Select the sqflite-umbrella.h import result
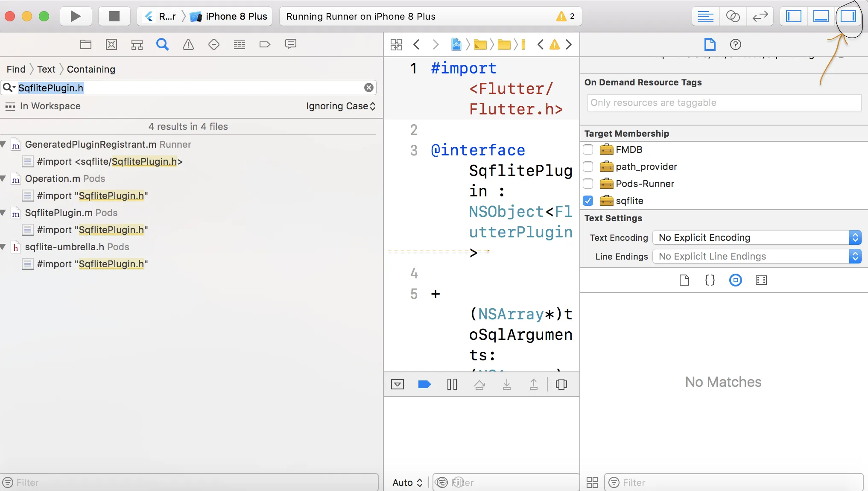 [92, 264]
